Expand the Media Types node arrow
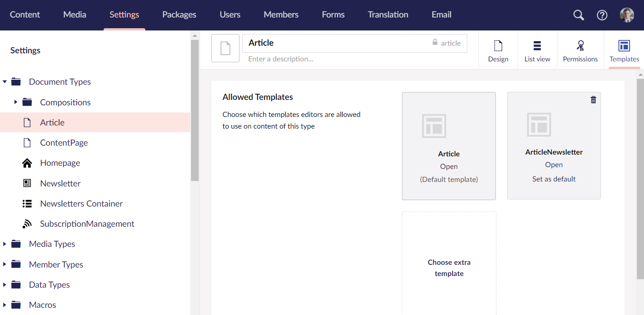The image size is (644, 315). click(4, 244)
